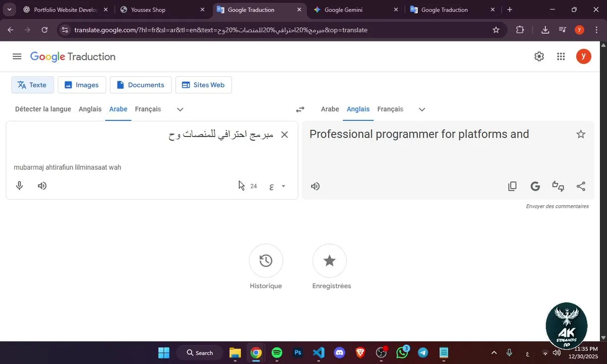The height and width of the screenshot is (364, 607).
Task: Reload the current page
Action: click(x=45, y=30)
